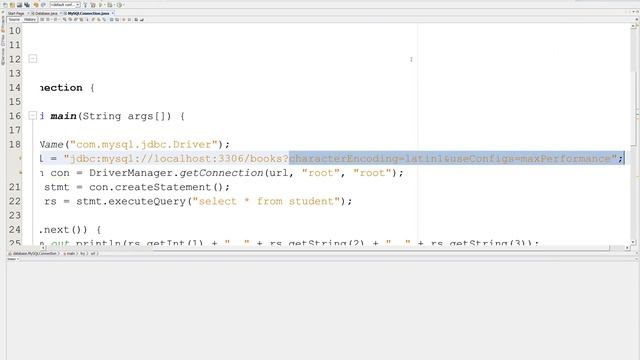Click the New File toolbar icon
This screenshot has width=640, height=360.
click(x=5, y=5)
